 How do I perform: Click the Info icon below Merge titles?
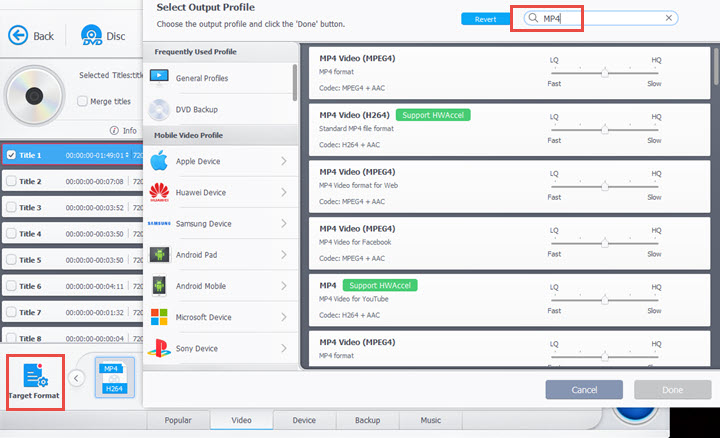tap(114, 130)
